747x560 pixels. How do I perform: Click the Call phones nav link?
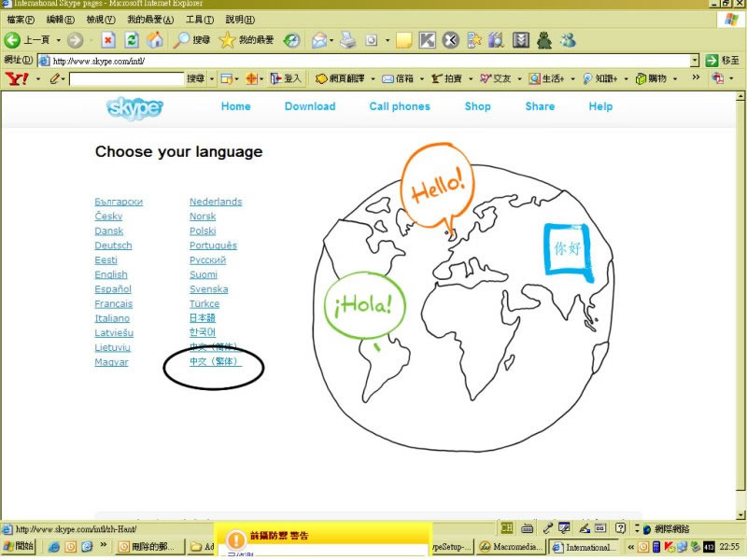click(400, 106)
